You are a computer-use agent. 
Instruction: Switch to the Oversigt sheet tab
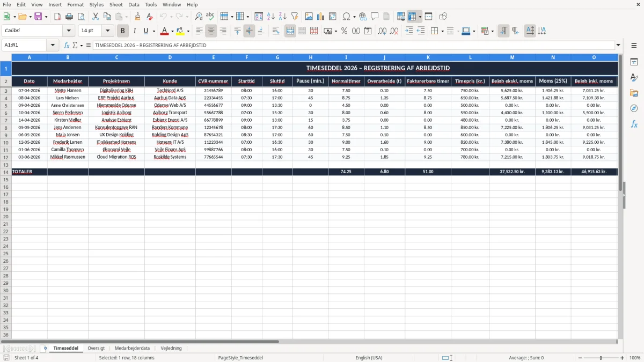(96, 348)
